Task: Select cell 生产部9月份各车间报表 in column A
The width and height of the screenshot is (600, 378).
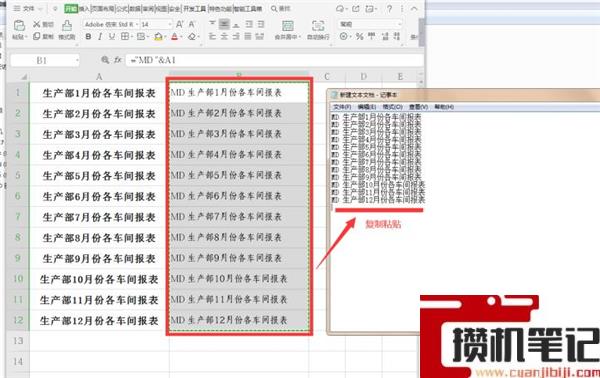Action: point(99,258)
